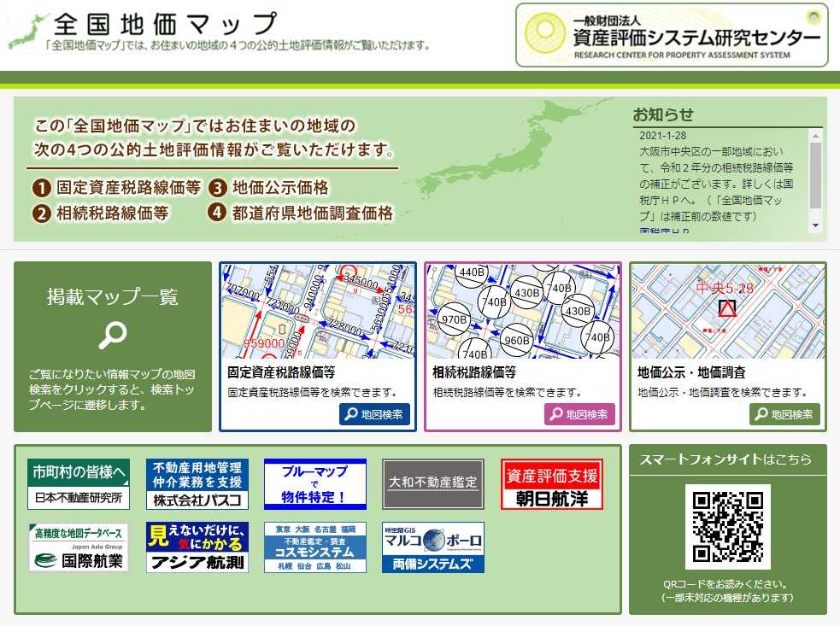Click the 固定資産税路線価等 map thumbnail
The width and height of the screenshot is (840, 626).
[318, 311]
